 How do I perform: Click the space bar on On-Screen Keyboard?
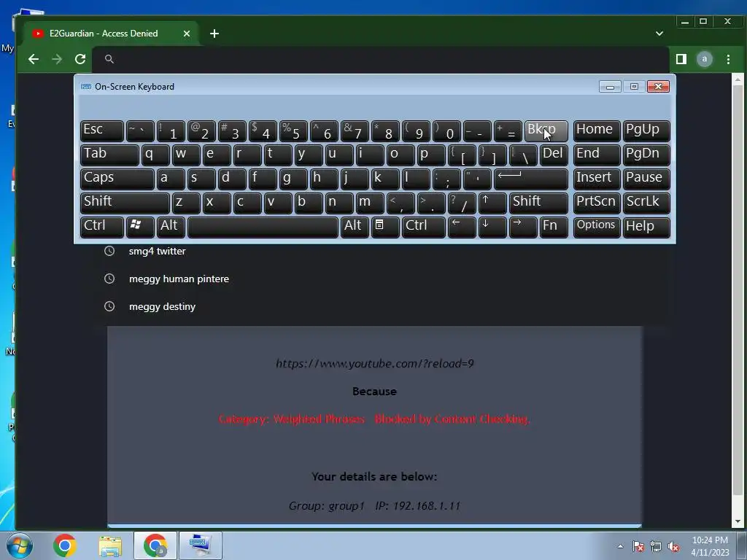pyautogui.click(x=263, y=227)
